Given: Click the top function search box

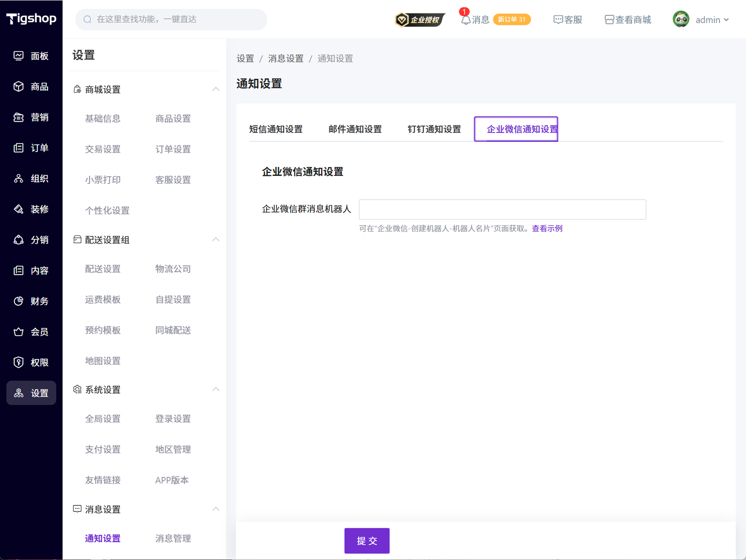Looking at the screenshot, I should pyautogui.click(x=171, y=19).
